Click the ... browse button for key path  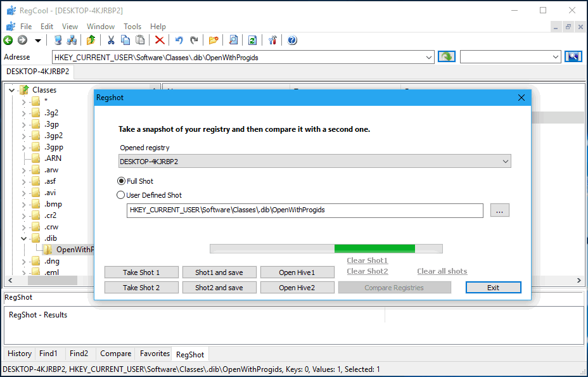499,210
